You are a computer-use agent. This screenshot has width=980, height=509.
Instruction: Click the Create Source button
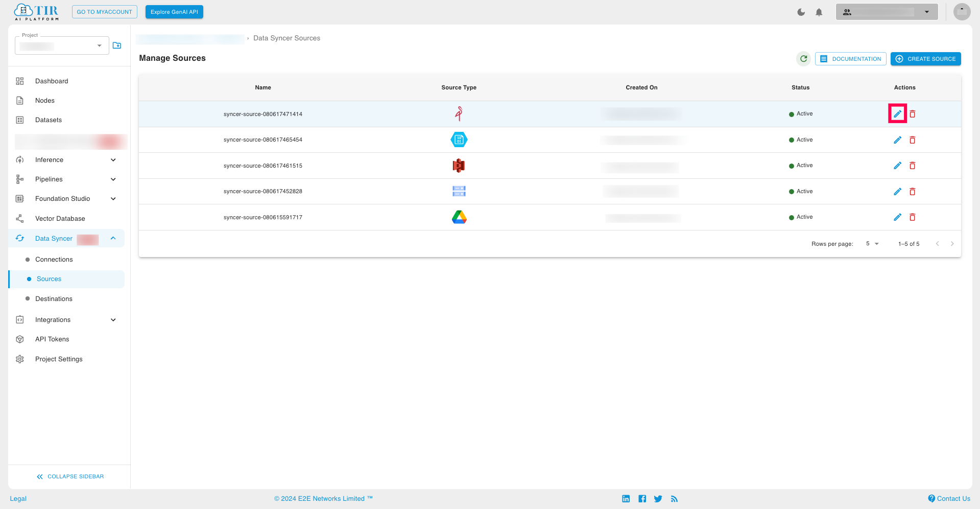pos(926,59)
